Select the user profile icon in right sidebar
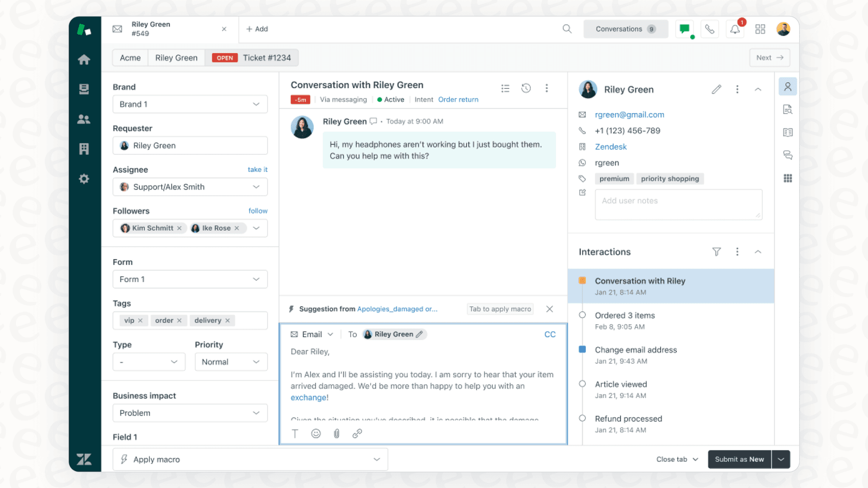 (787, 86)
